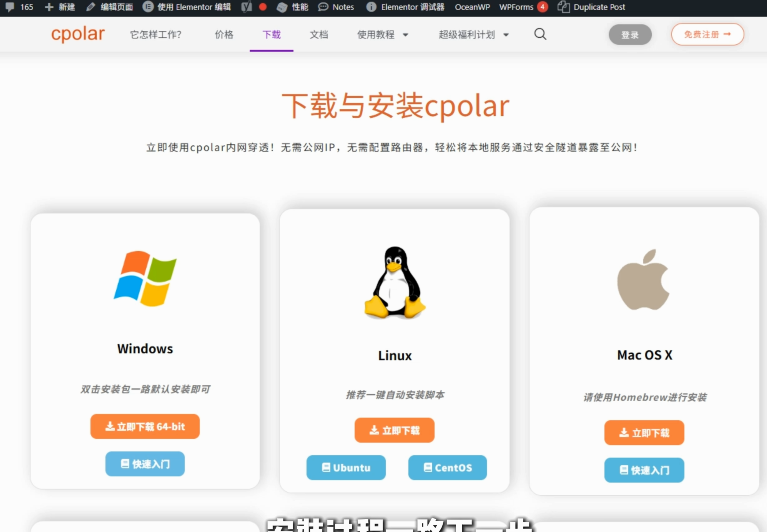
Task: Open OceanWP admin bar menu
Action: [472, 7]
